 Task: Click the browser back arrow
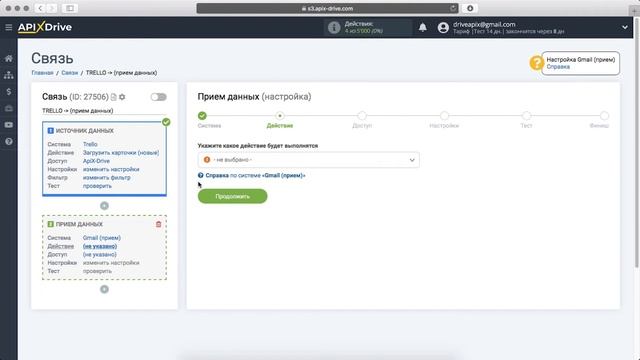point(40,8)
